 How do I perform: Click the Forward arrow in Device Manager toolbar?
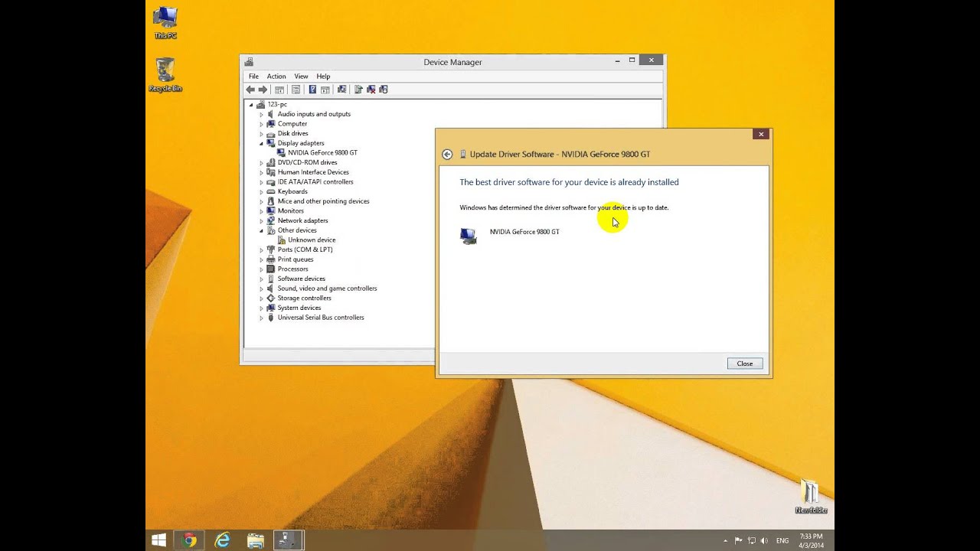263,90
